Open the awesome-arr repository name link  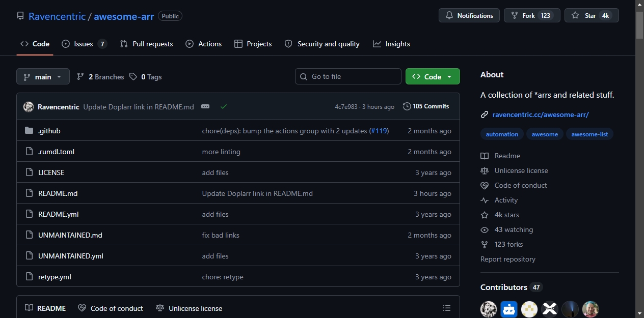[124, 16]
